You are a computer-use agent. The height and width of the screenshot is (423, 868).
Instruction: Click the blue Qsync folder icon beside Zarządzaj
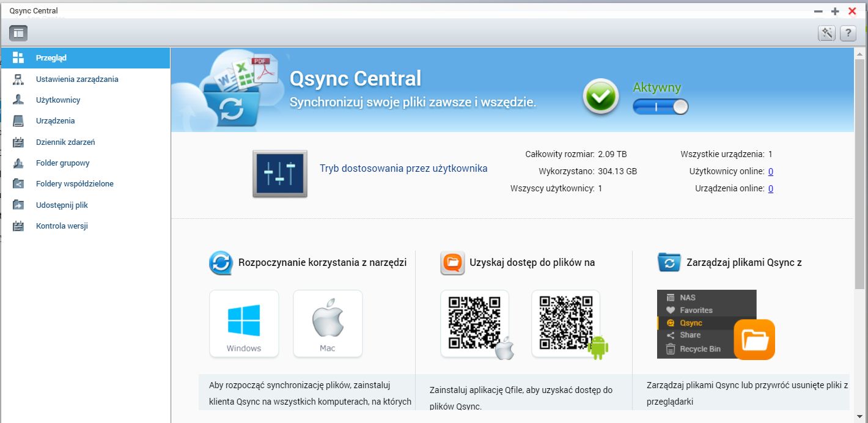click(x=669, y=263)
